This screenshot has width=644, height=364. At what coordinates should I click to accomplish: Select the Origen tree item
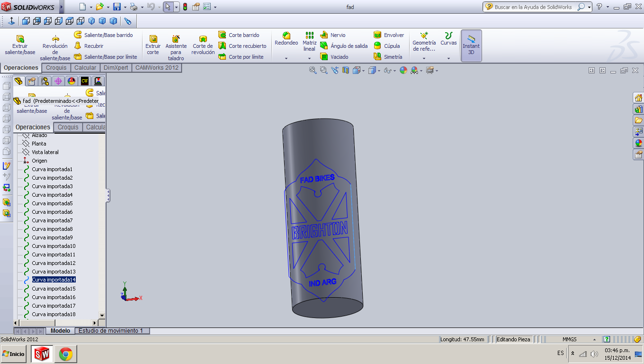(39, 161)
